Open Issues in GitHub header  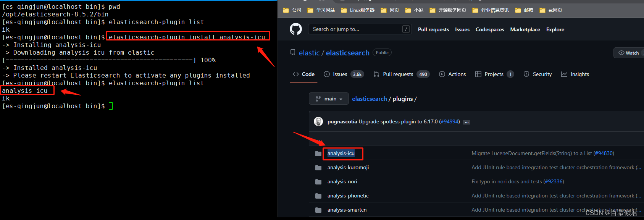tap(462, 29)
